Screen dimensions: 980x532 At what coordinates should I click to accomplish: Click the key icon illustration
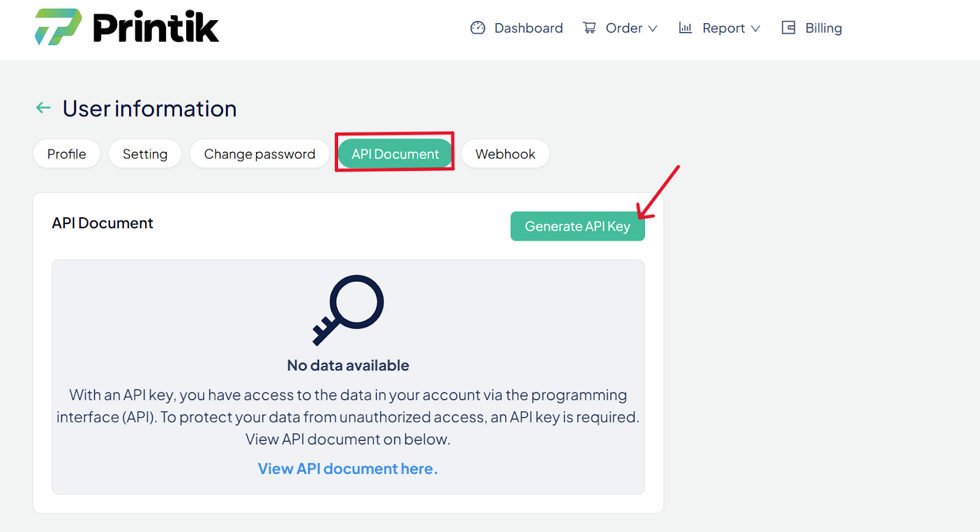click(x=348, y=309)
